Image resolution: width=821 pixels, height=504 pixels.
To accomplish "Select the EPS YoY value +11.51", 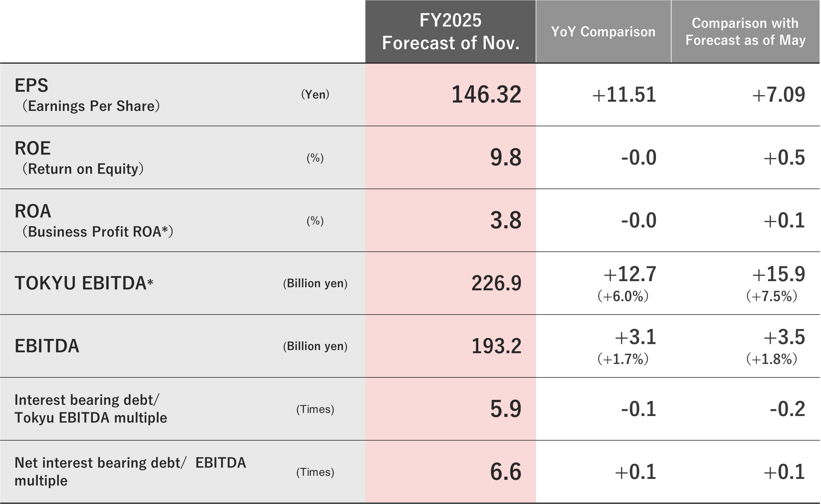I will click(x=624, y=95).
